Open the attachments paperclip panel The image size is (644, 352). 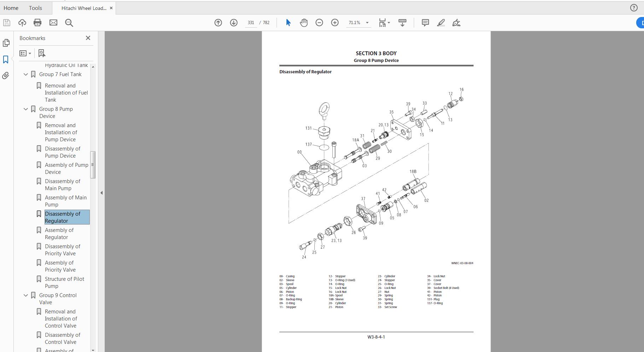click(x=6, y=75)
